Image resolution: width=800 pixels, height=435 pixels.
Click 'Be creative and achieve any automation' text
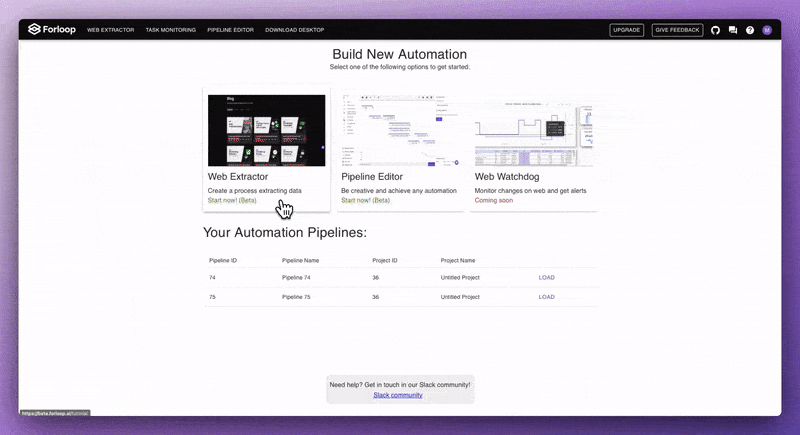pyautogui.click(x=399, y=191)
